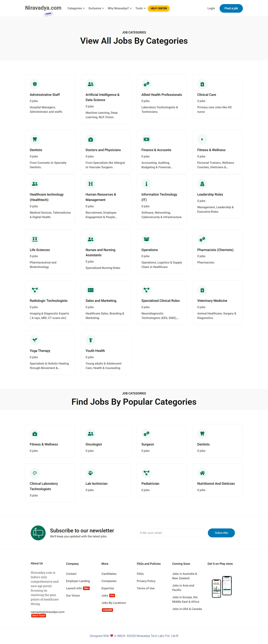Expand the Categories dropdown menu

[76, 9]
